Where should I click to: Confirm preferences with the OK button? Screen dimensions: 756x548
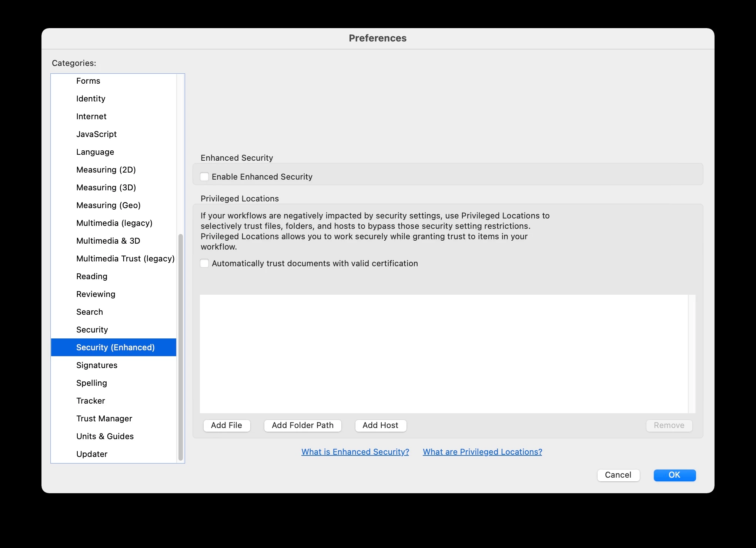point(674,475)
